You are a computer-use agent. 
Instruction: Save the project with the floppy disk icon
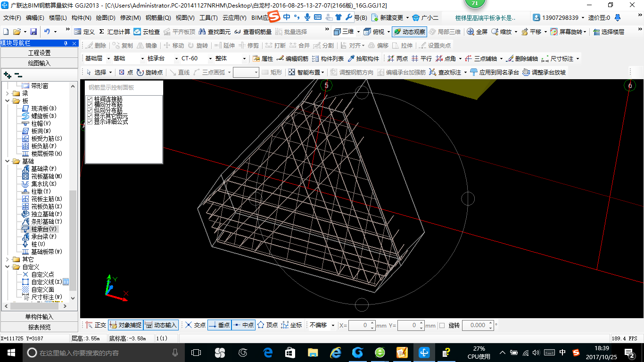[x=33, y=32]
